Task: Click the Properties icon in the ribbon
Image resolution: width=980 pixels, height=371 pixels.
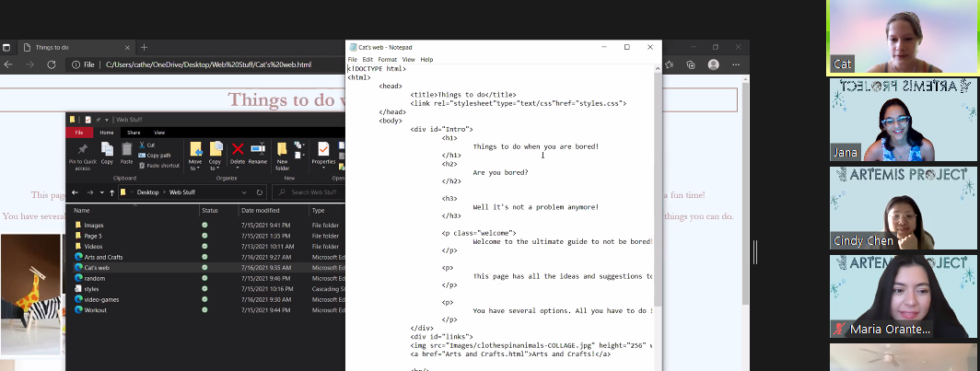Action: (x=323, y=148)
